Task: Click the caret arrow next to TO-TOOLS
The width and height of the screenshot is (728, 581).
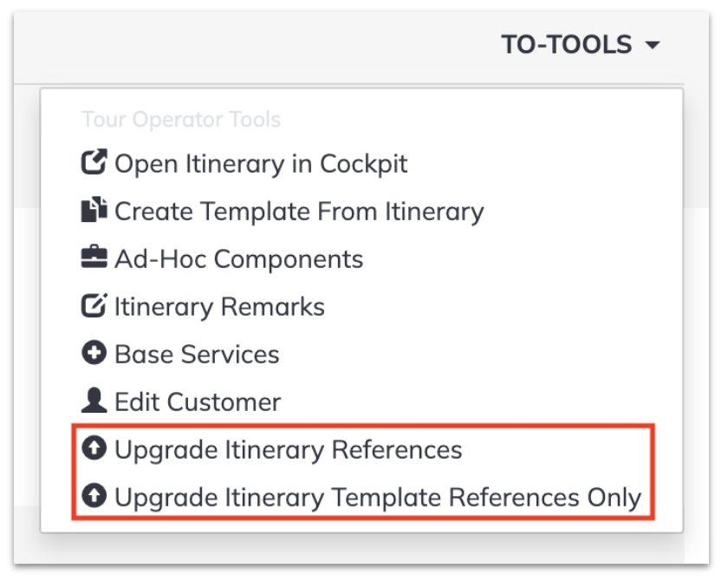Action: [653, 45]
